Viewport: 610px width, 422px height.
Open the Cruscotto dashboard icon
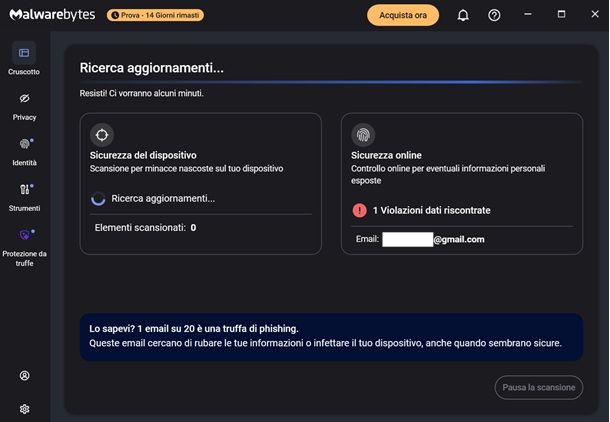tap(24, 53)
